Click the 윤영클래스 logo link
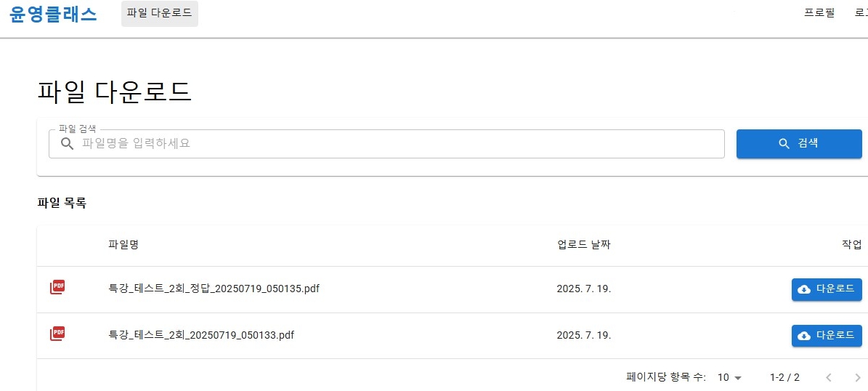Screen dimensions: 868x391 [x=53, y=14]
